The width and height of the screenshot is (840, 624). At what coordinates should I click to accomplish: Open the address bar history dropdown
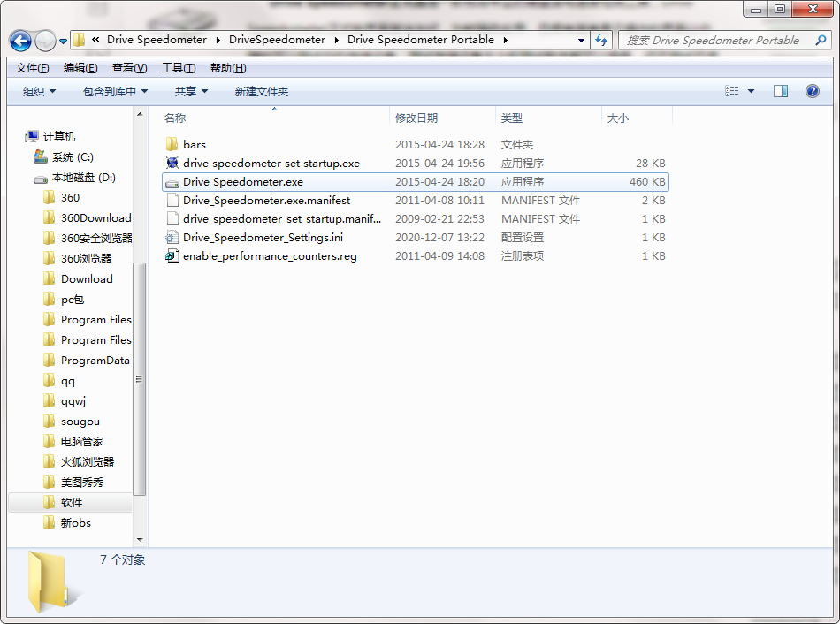pos(581,40)
